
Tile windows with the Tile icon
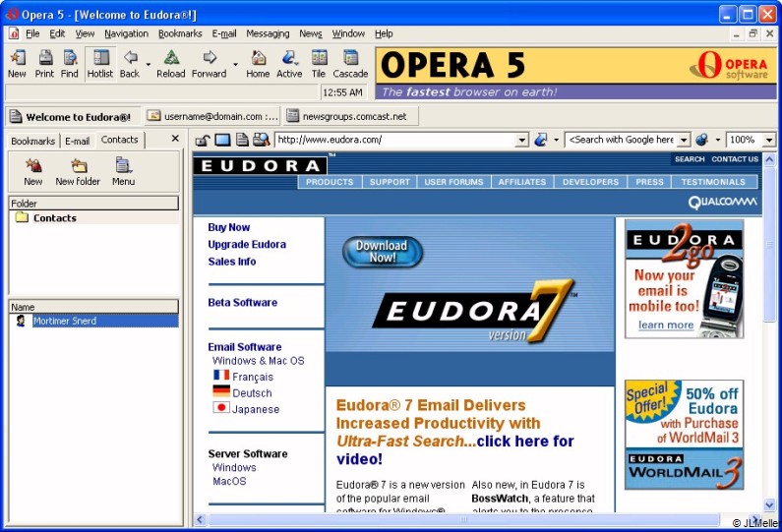pos(319,64)
